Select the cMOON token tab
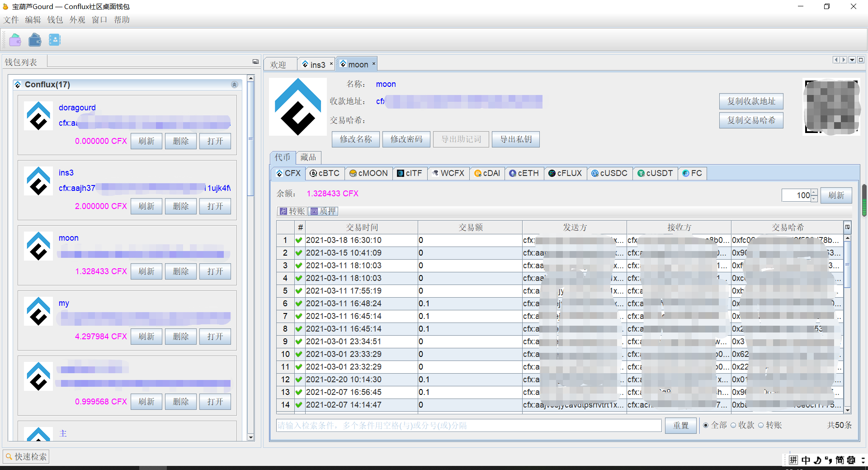The width and height of the screenshot is (868, 470). pyautogui.click(x=369, y=173)
